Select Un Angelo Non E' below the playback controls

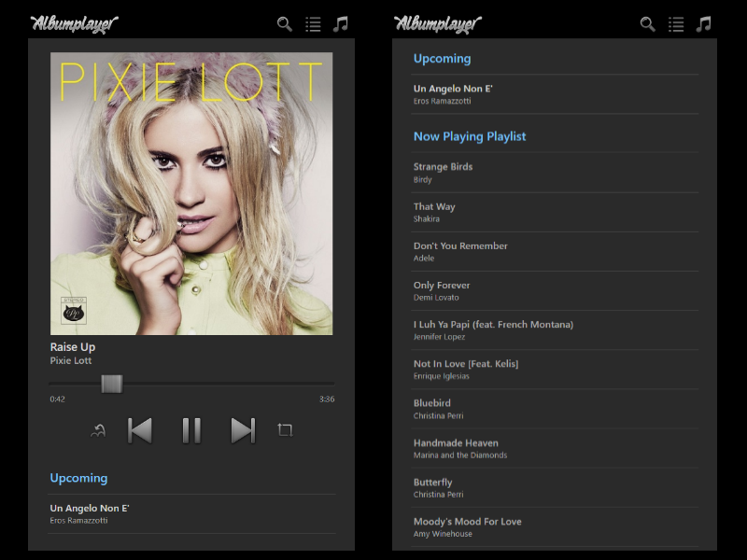(90, 509)
